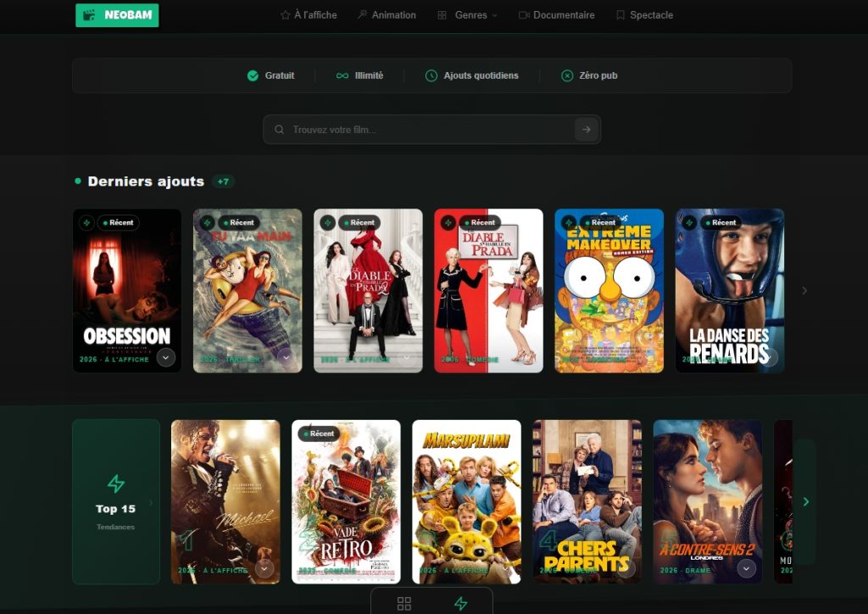Open the Vade Retro poster

point(346,501)
